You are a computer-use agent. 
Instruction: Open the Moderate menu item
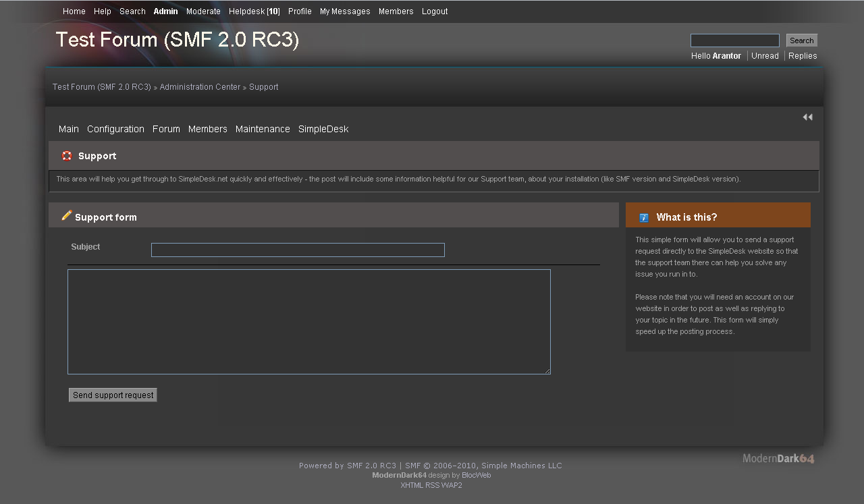[x=203, y=11]
